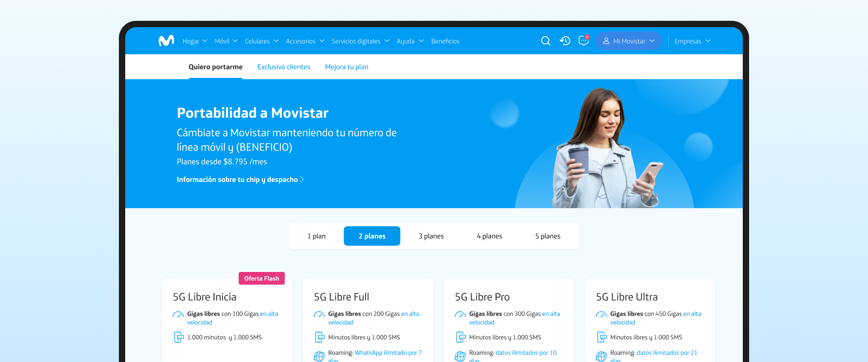Open the Mi Movistar dropdown
Screen dimensions: 868x362
(628, 41)
